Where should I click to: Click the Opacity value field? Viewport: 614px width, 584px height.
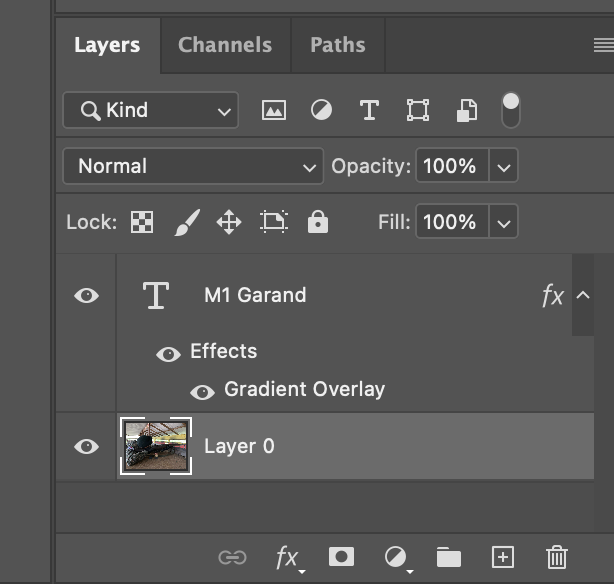coord(452,166)
